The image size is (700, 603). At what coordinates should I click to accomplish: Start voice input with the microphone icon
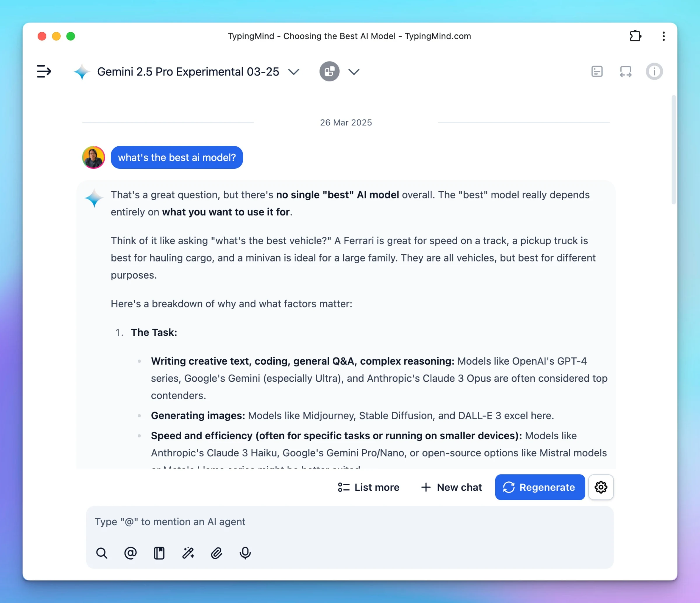[245, 553]
